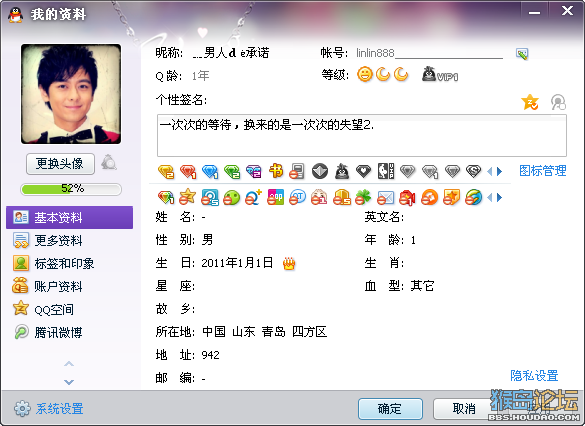Click the yellow diamond service icon
The width and height of the screenshot is (585, 426).
[166, 171]
